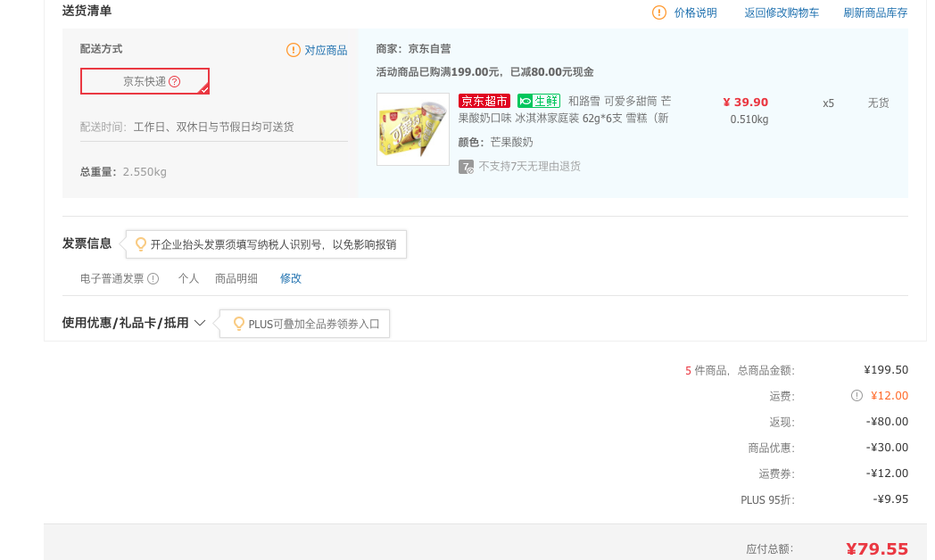Viewport: 935px width, 560px height.
Task: Click the 无货 stock status
Action: 878,103
